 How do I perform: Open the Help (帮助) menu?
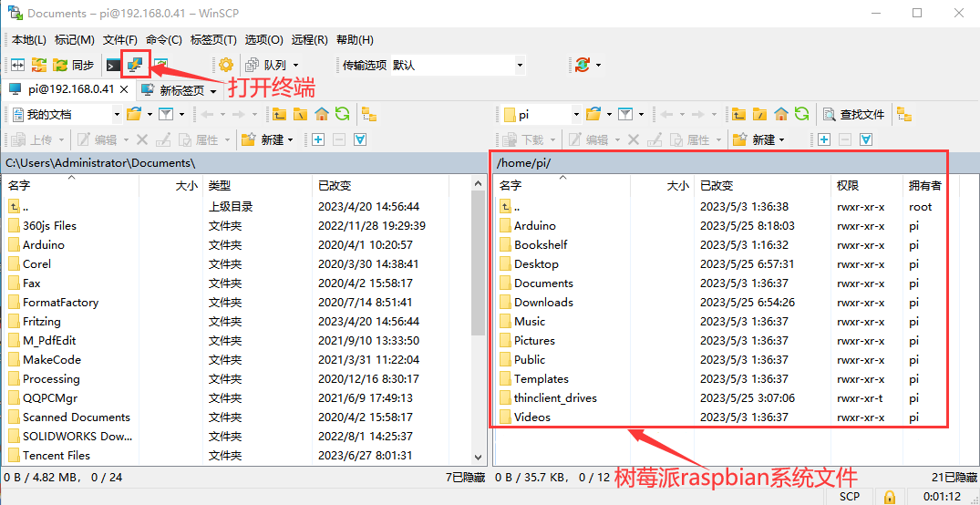(x=355, y=40)
